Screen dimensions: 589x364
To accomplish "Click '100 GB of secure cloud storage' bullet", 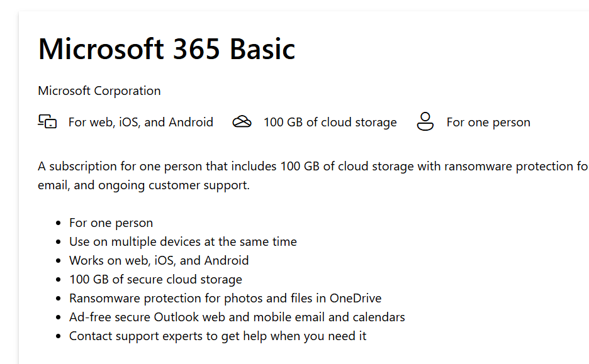I will (155, 279).
